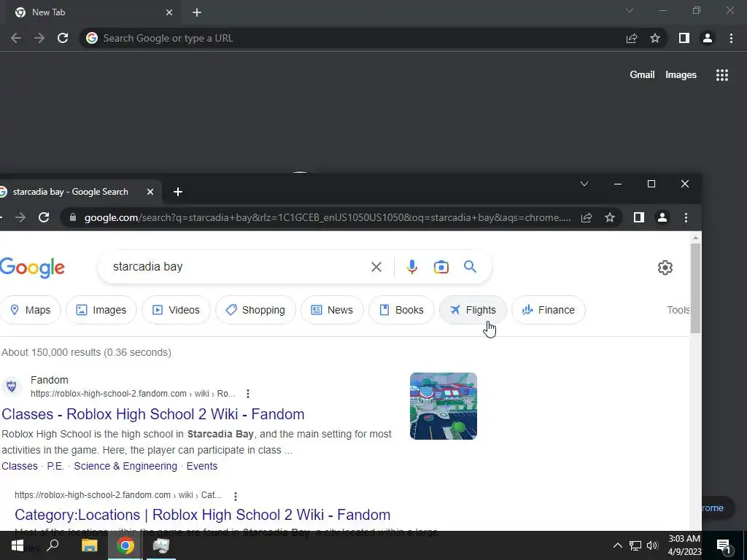This screenshot has width=747, height=560.
Task: Go back in the New Tab window
Action: 16,38
